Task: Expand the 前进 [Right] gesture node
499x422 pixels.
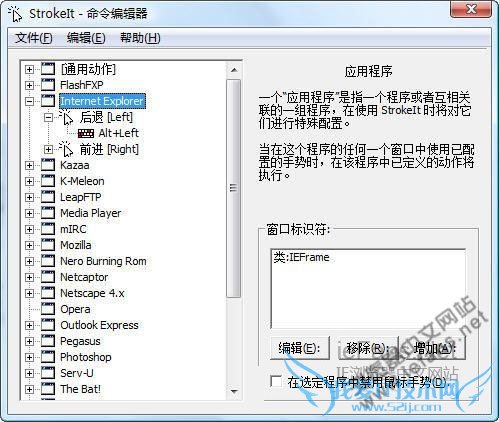Action: (x=49, y=149)
